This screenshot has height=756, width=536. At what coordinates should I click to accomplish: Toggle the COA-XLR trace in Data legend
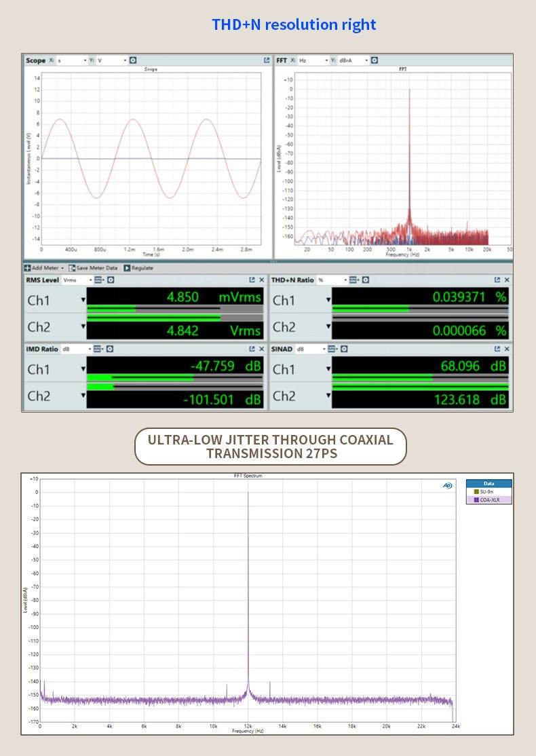489,499
